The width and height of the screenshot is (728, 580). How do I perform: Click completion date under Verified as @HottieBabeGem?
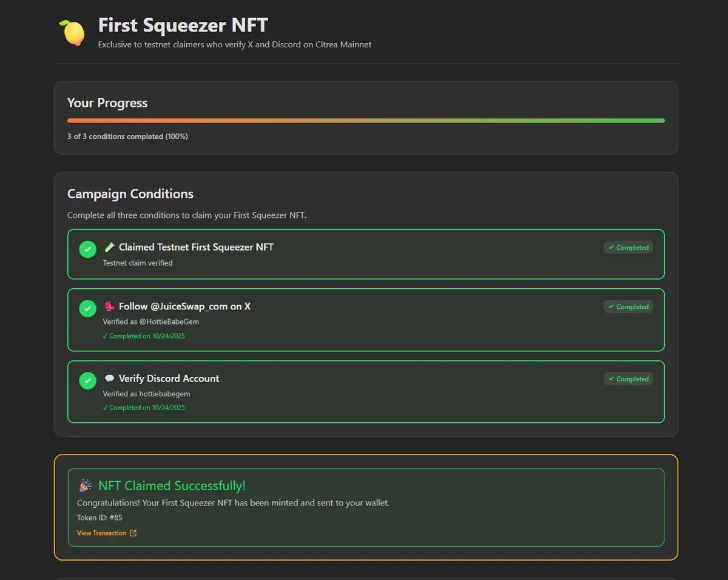point(144,336)
